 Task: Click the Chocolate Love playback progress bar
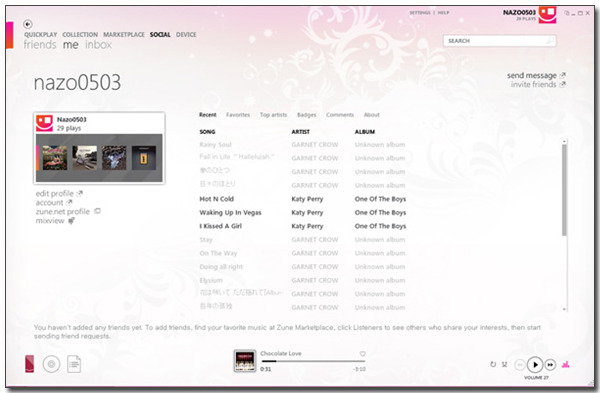point(313,361)
